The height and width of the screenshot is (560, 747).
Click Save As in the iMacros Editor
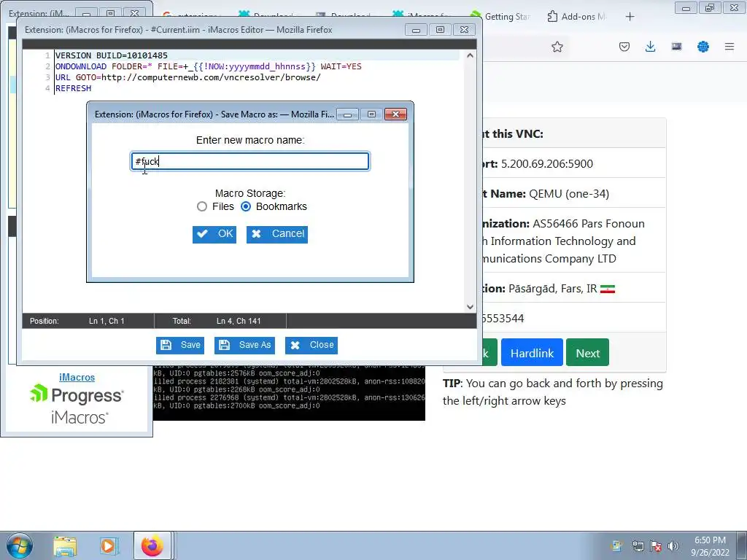(245, 345)
